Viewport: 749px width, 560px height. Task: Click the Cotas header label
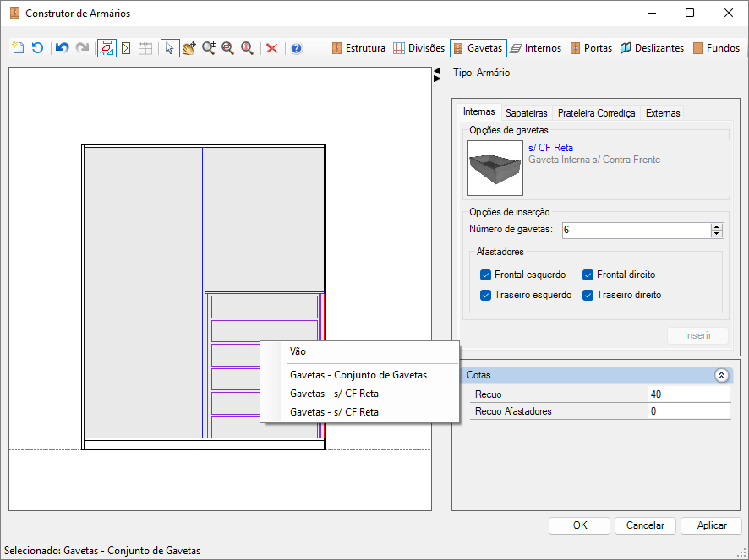tap(478, 375)
